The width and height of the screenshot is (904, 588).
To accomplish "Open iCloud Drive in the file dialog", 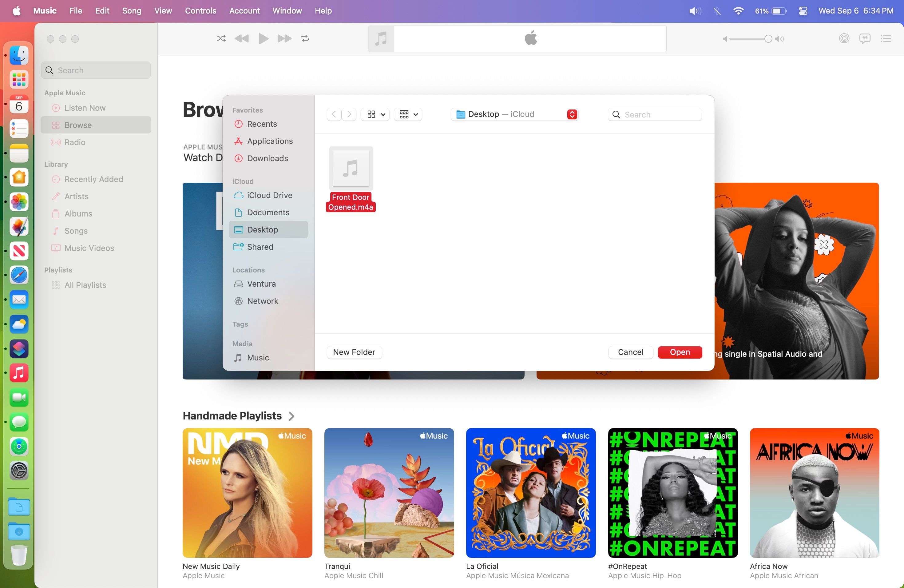I will (269, 195).
